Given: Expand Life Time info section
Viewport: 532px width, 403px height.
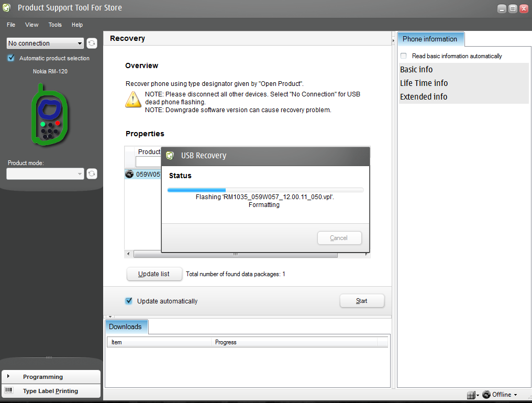Looking at the screenshot, I should (463, 83).
